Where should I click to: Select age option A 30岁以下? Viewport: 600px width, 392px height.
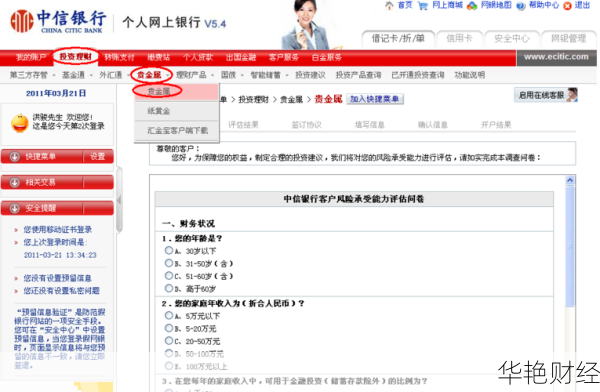(169, 250)
